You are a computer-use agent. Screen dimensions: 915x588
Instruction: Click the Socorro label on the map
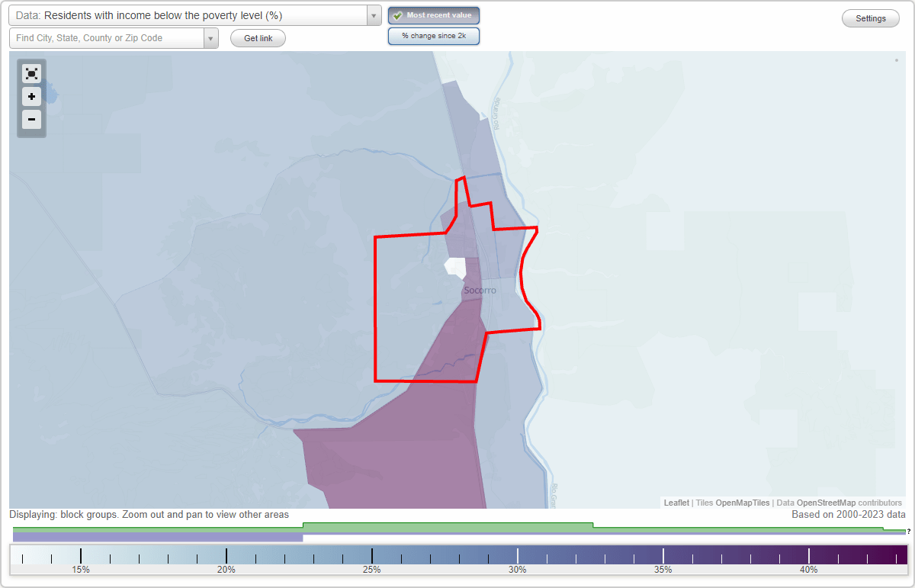point(480,290)
